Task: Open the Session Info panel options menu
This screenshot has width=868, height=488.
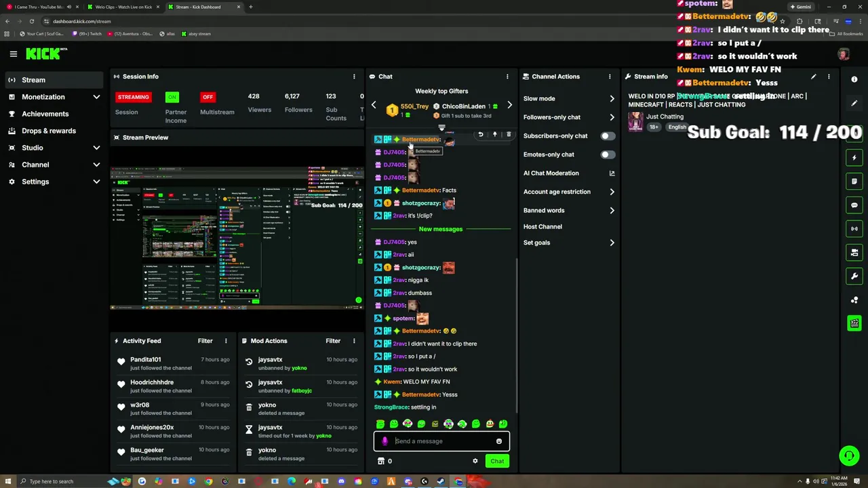Action: click(x=353, y=77)
